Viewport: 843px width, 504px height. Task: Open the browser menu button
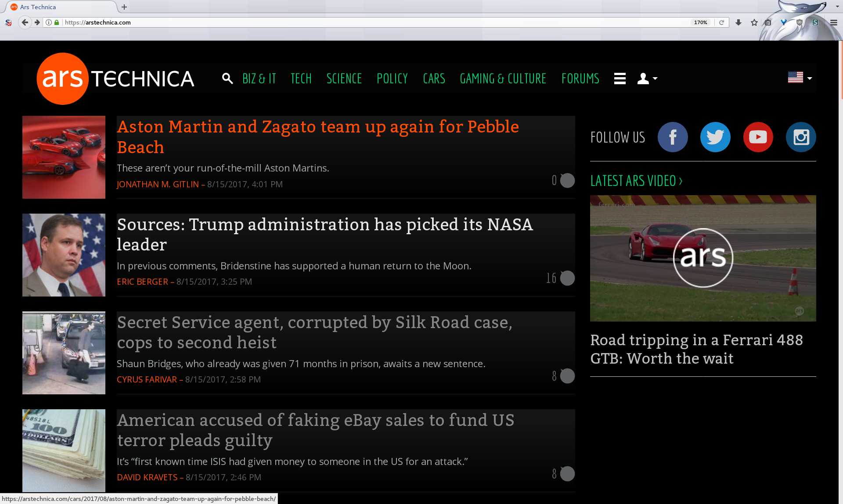pyautogui.click(x=833, y=22)
